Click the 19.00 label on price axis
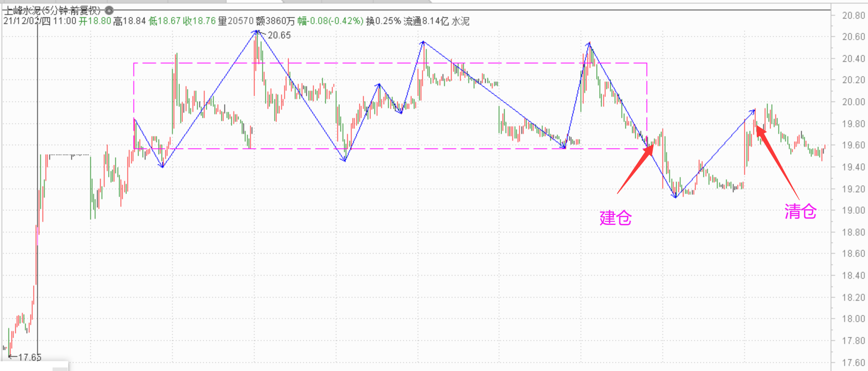The height and width of the screenshot is (371, 868). [x=853, y=210]
